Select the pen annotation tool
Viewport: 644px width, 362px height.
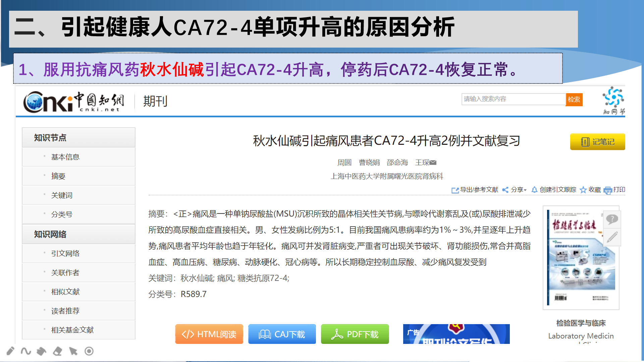(x=10, y=351)
